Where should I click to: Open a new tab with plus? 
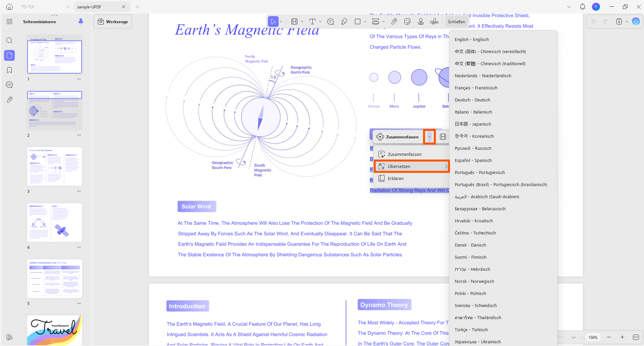(x=137, y=7)
